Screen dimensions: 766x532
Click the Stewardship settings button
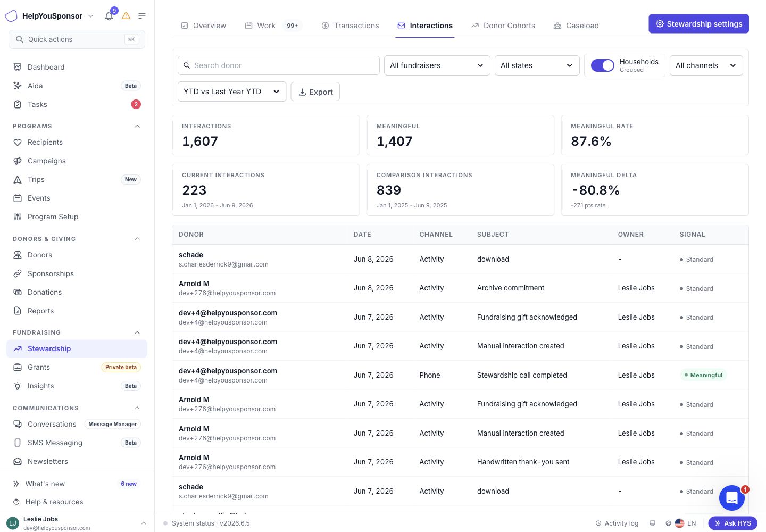[x=698, y=24]
